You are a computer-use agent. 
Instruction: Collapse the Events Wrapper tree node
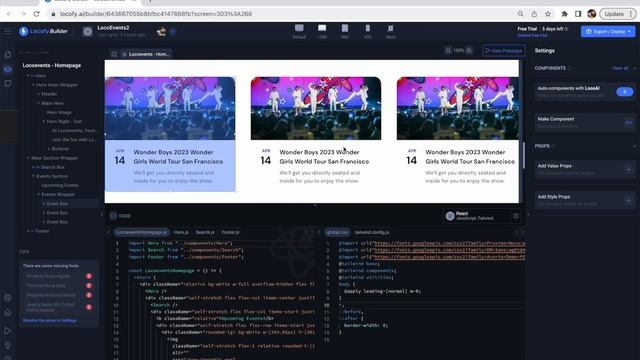coord(39,194)
